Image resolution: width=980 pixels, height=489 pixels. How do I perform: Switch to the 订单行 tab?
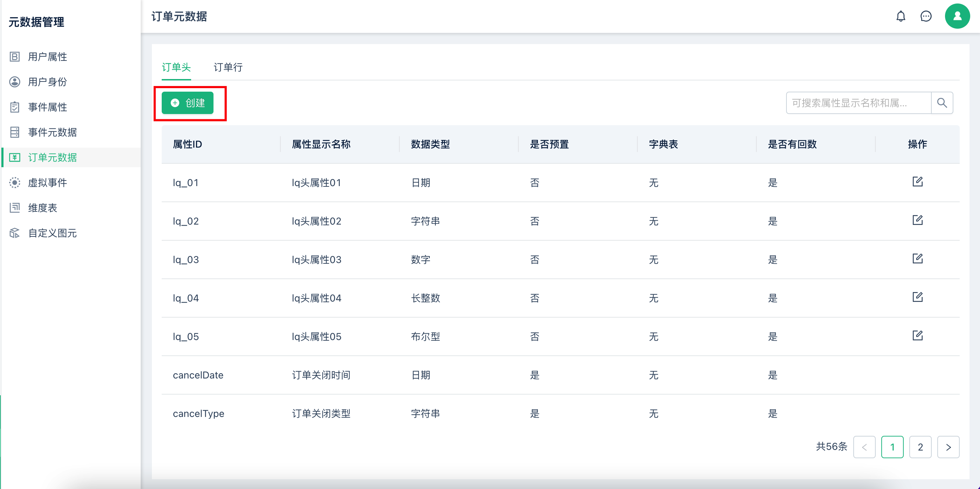[228, 67]
